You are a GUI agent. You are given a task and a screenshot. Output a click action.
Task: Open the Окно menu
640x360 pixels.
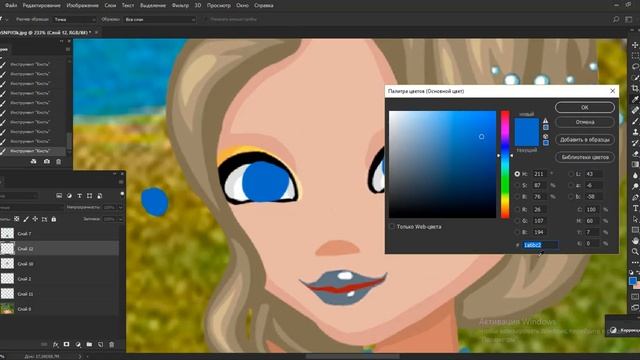pos(242,5)
